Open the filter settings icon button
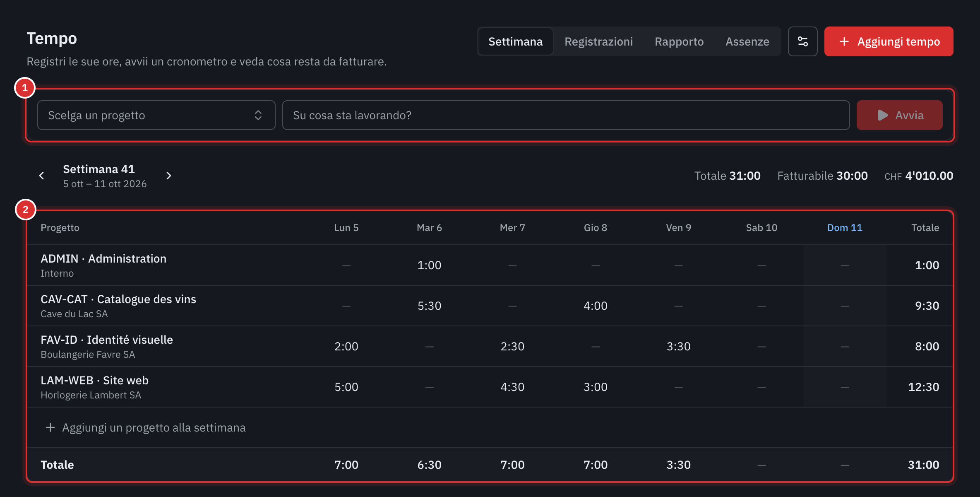The height and width of the screenshot is (497, 980). pyautogui.click(x=802, y=41)
